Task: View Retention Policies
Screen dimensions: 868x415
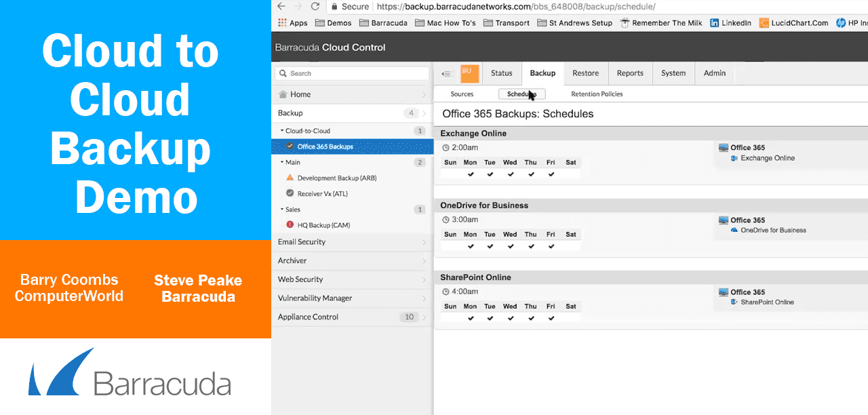Action: point(596,94)
